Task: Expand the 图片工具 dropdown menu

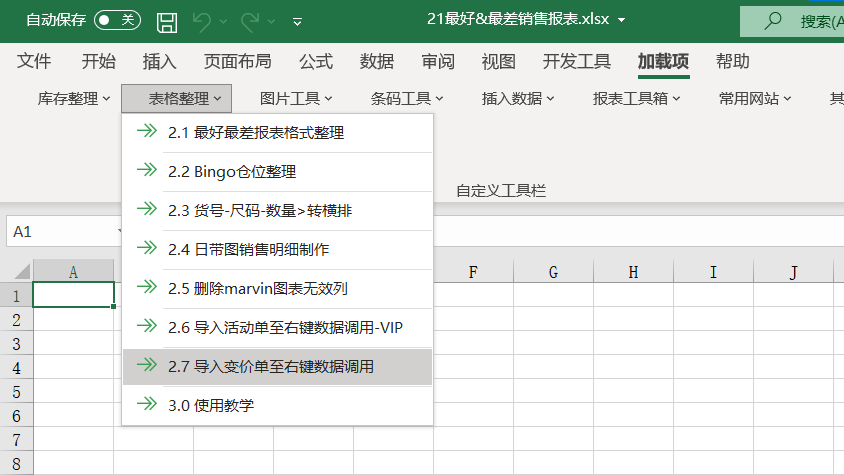Action: click(x=296, y=99)
